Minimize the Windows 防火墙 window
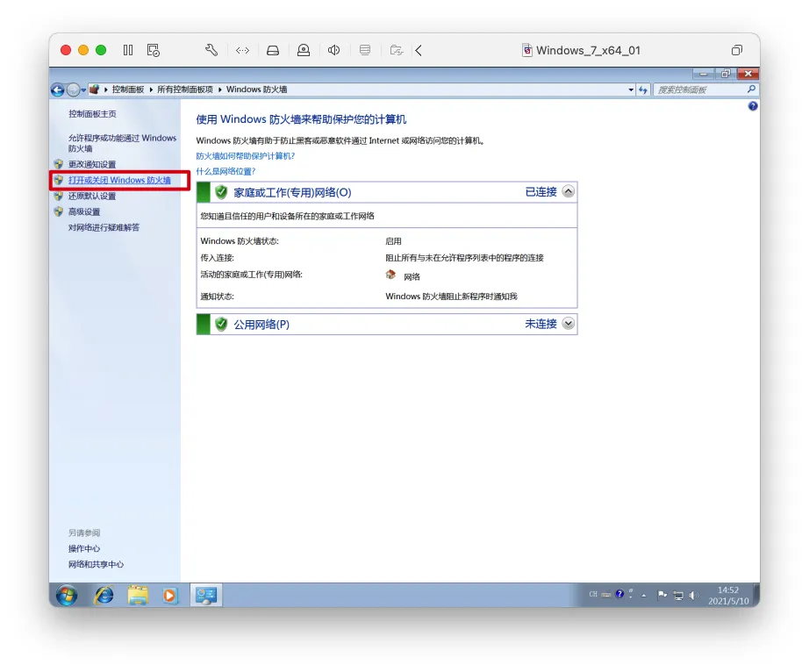 703,74
